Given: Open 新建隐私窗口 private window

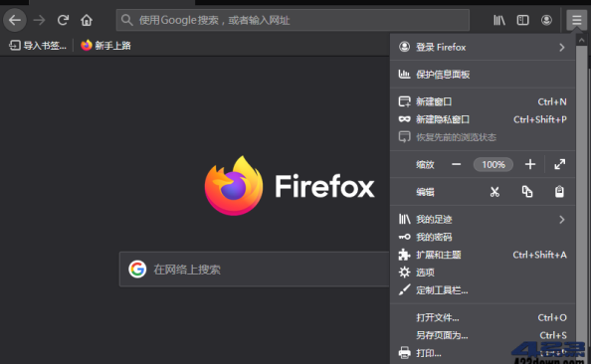Looking at the screenshot, I should 483,119.
